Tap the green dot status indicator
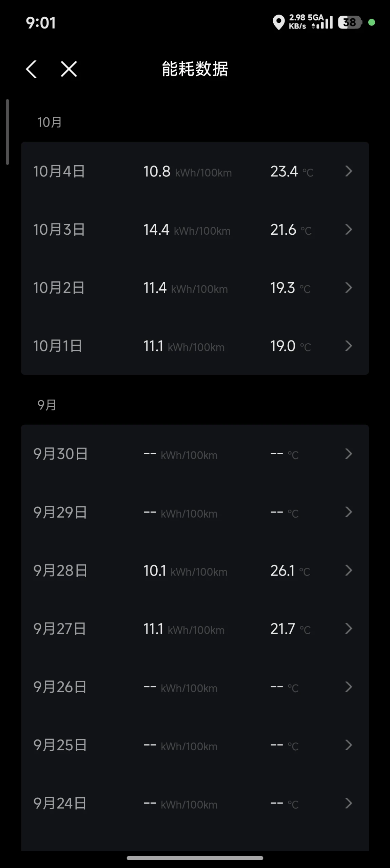Viewport: 390px width, 868px height. tap(372, 22)
